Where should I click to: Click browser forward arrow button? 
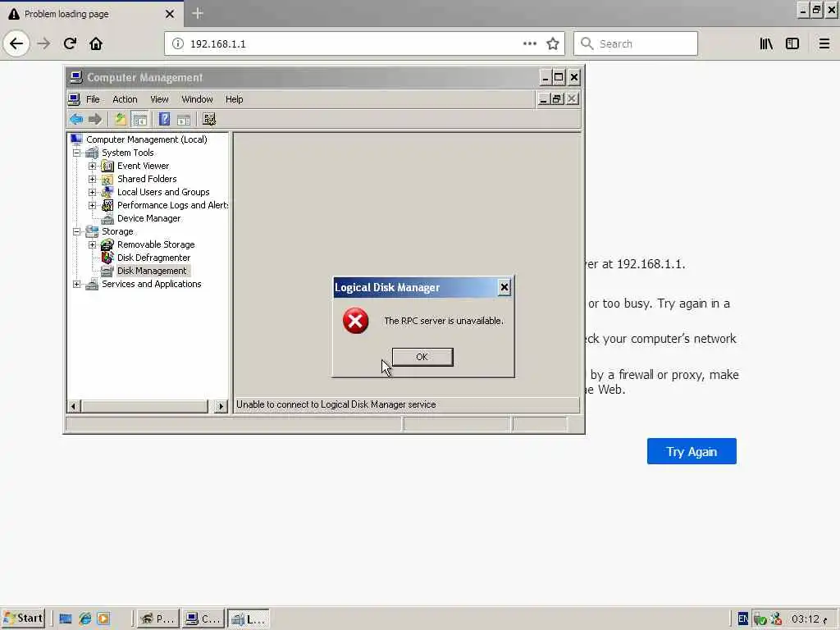pyautogui.click(x=44, y=43)
